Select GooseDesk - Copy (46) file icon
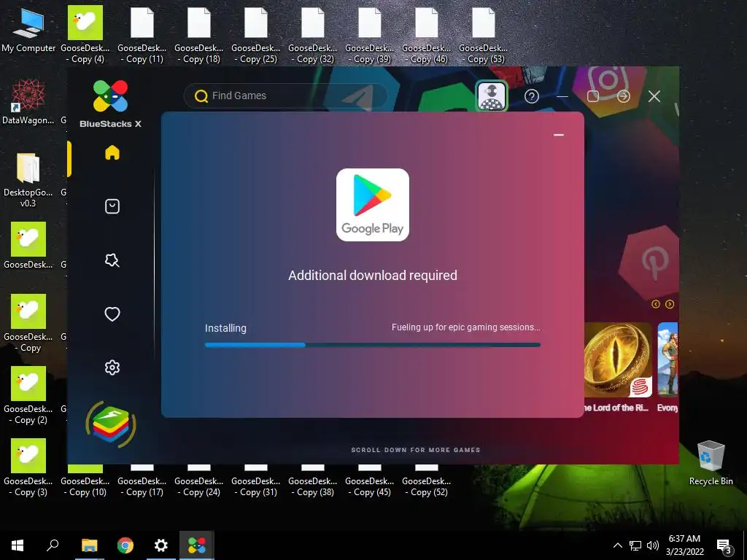This screenshot has width=747, height=560. click(426, 35)
